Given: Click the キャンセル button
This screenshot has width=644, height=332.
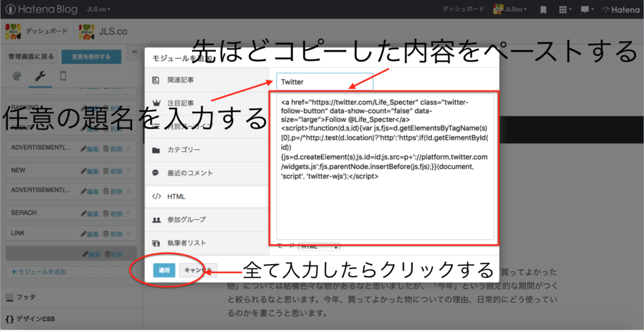Looking at the screenshot, I should [198, 270].
